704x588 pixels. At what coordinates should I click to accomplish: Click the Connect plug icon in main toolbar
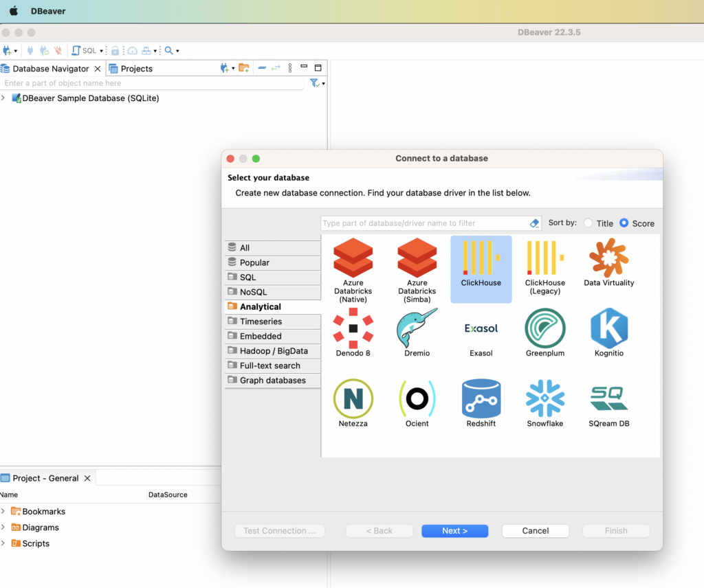pyautogui.click(x=30, y=51)
